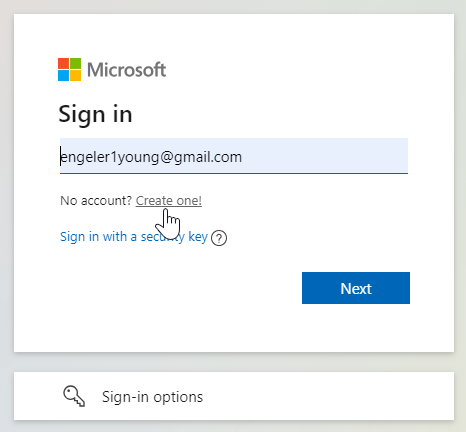Click the key icon beside Sign-in options
Image resolution: width=466 pixels, height=432 pixels.
click(74, 396)
